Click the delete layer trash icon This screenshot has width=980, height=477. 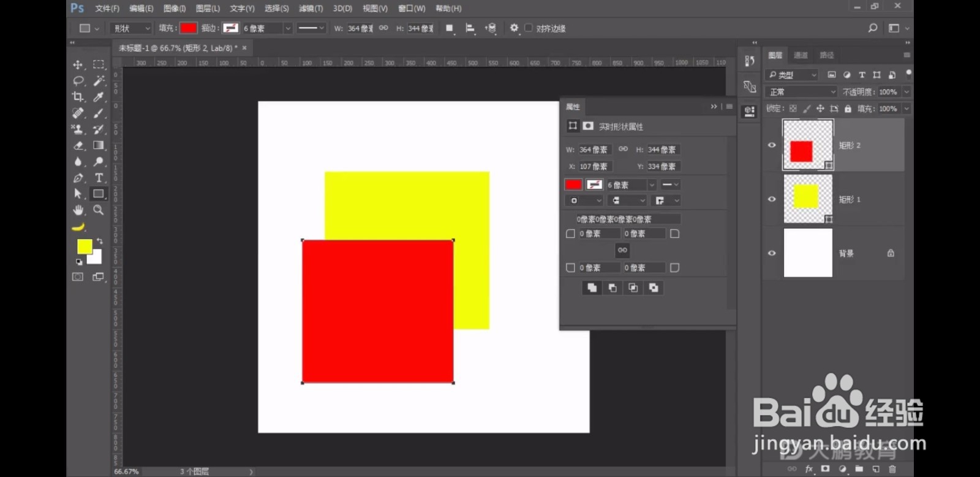(892, 469)
